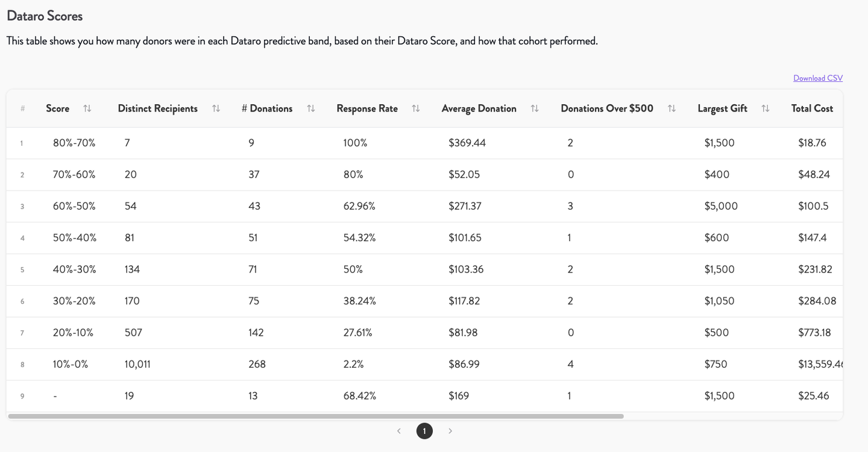The image size is (868, 452).
Task: Sort by Distinct Recipients arrows icon
Action: (x=216, y=108)
